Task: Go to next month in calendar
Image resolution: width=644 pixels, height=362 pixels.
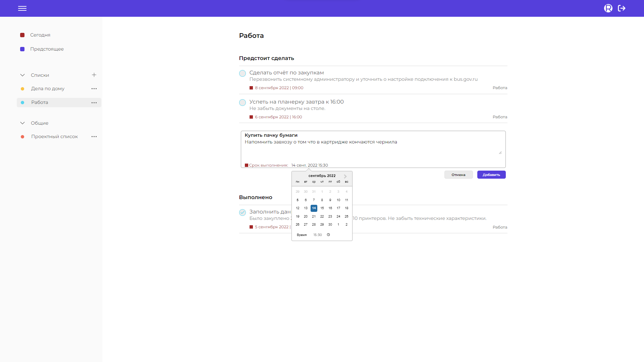Action: coord(345,176)
